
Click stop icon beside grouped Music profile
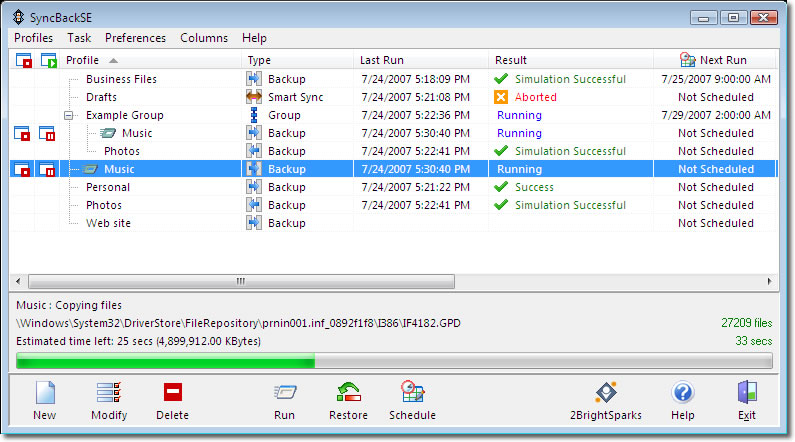[x=23, y=133]
